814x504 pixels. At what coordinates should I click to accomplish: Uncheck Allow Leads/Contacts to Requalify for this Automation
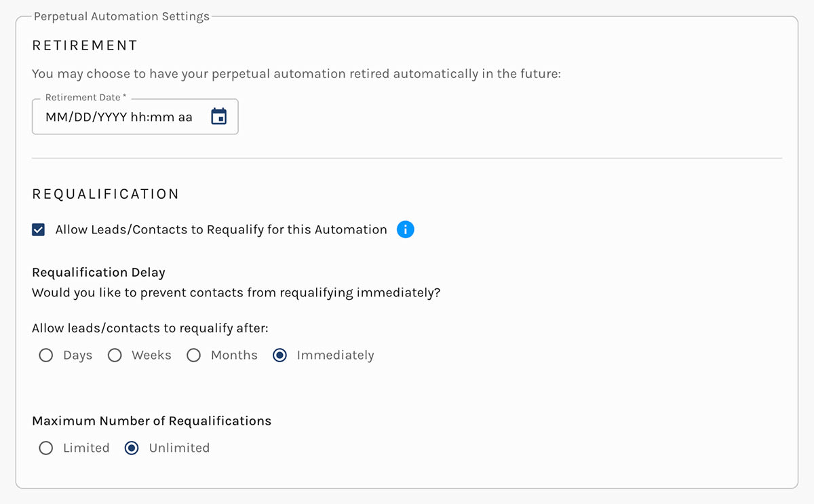[x=39, y=229]
